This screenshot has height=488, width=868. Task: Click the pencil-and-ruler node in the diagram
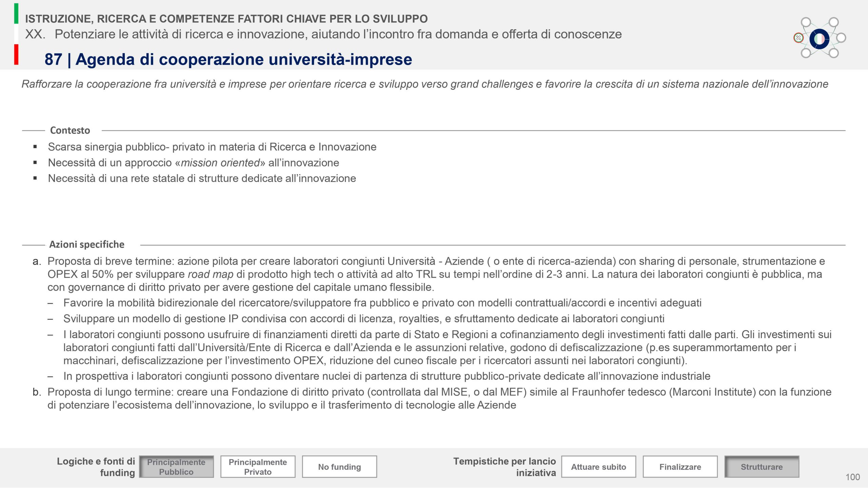click(x=798, y=38)
